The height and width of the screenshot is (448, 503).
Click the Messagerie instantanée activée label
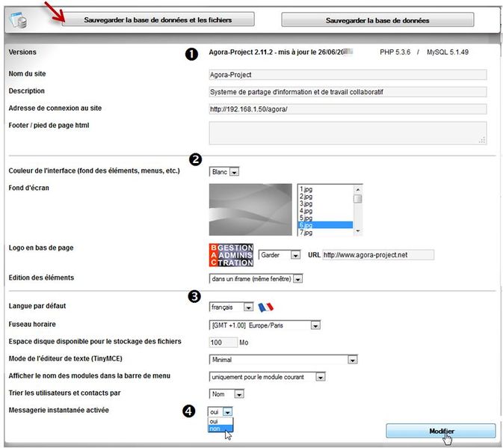click(x=59, y=410)
